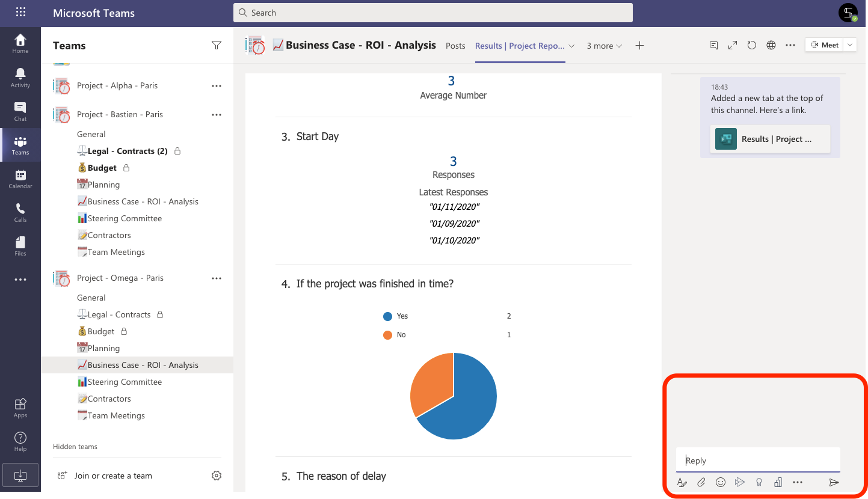
Task: Open the Help icon
Action: (x=20, y=441)
